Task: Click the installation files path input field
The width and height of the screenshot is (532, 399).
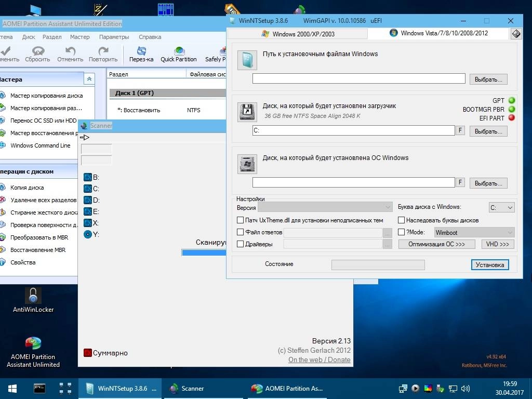Action: [x=358, y=78]
